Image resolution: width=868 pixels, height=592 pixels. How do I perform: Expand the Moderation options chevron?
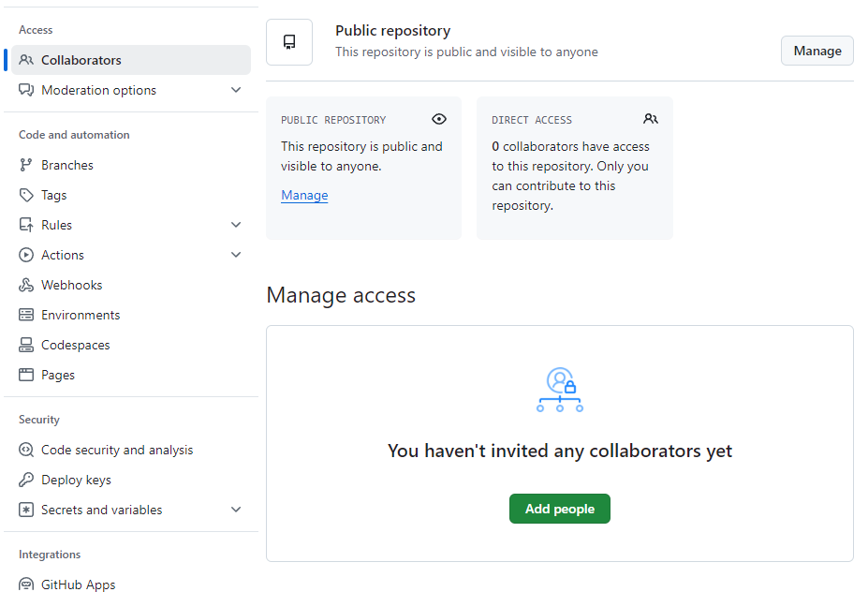(x=236, y=90)
